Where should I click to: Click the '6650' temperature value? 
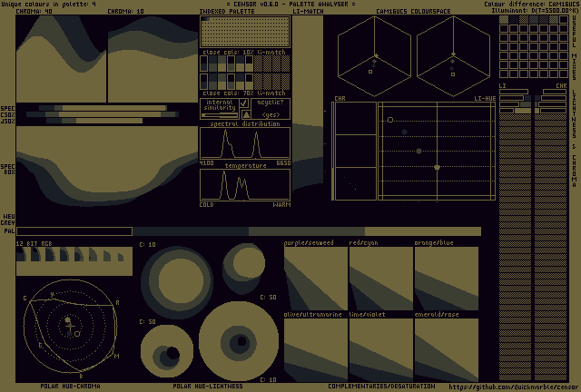coord(283,163)
